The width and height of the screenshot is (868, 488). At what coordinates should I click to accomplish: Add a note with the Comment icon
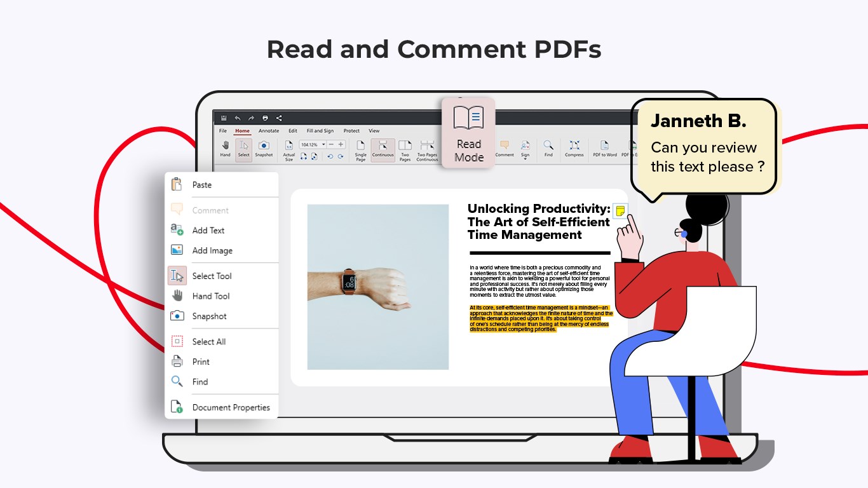(505, 145)
